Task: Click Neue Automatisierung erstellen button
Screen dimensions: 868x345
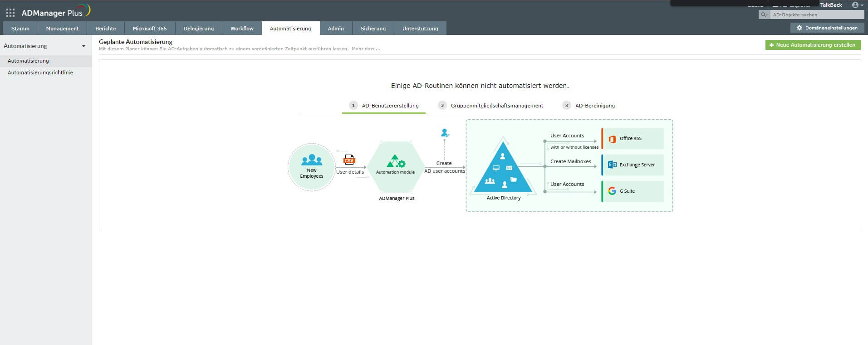Action: [813, 45]
